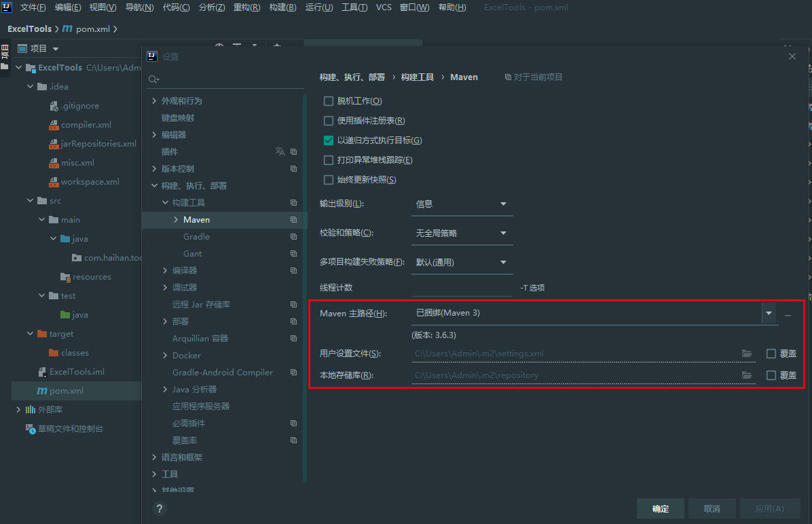Viewport: 812px width, 524px height.
Task: Enable 使用插件注册表(R) checkbox
Action: tap(329, 121)
